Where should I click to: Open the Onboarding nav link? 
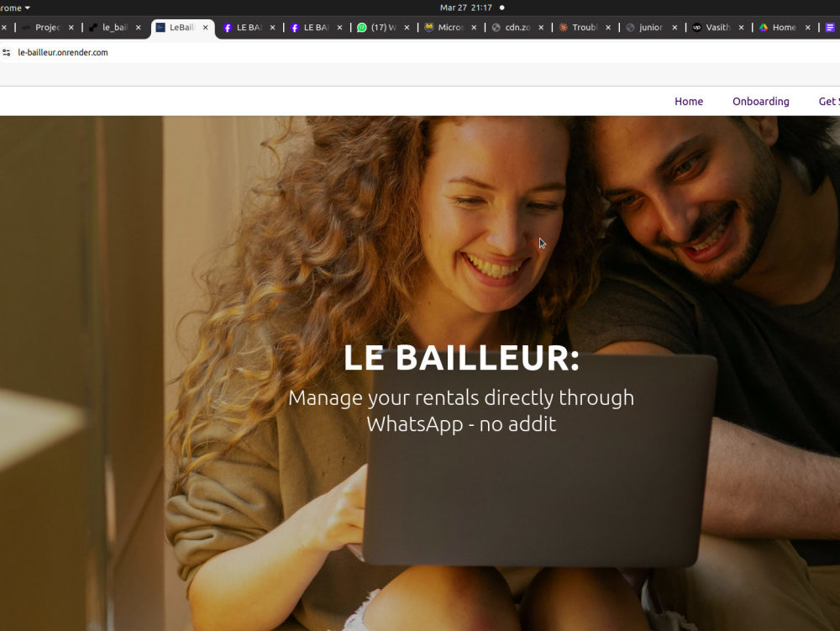[x=761, y=101]
